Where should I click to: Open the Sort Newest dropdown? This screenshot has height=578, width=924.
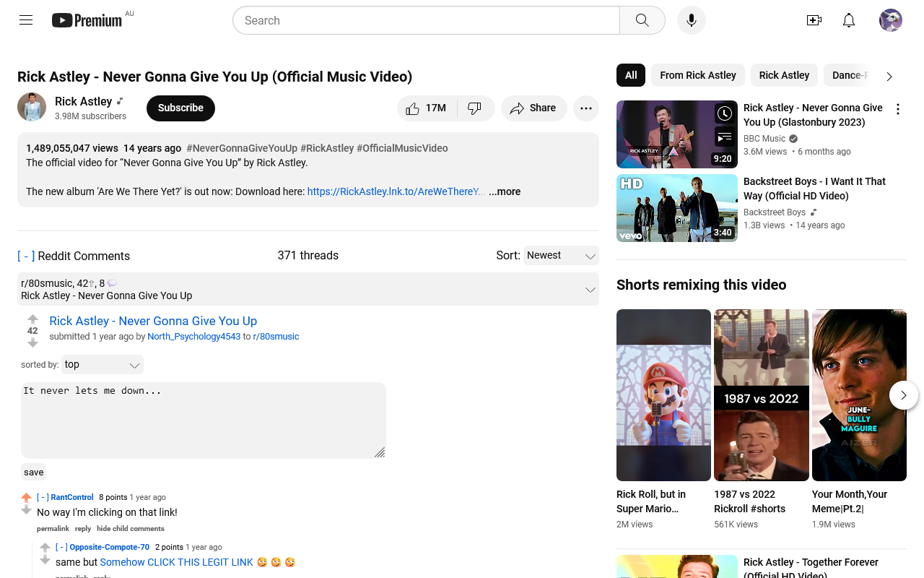point(561,256)
